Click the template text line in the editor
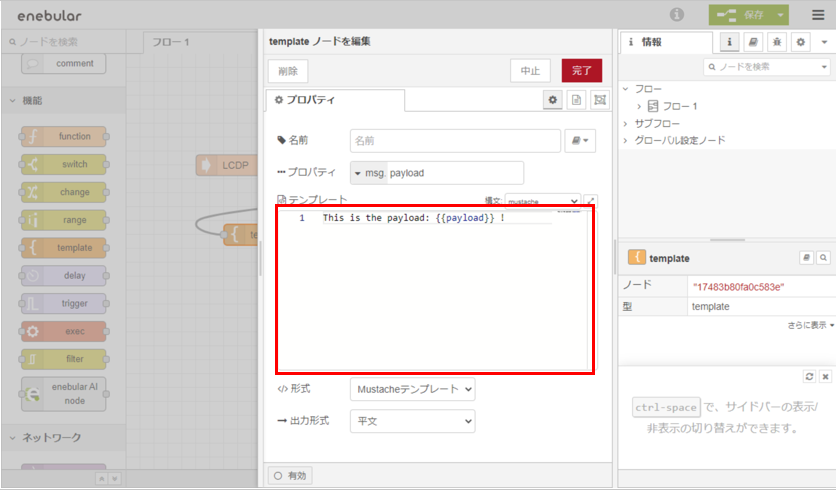The image size is (836, 490). (413, 218)
